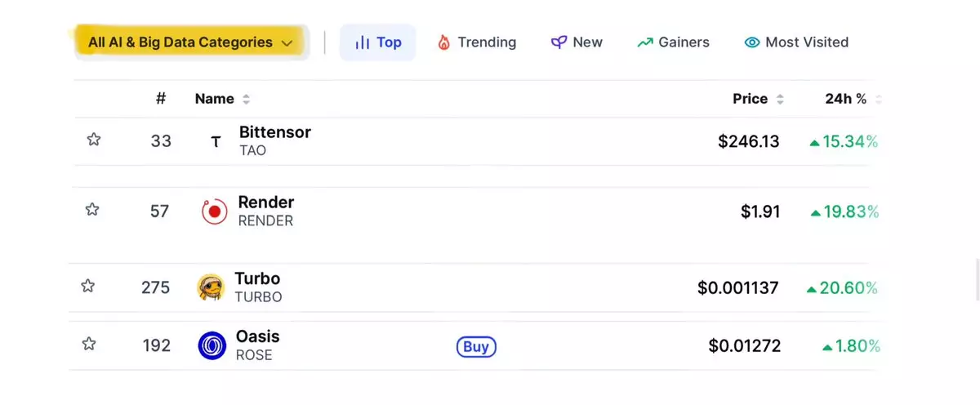The image size is (980, 405).
Task: Show the Gainers tab
Action: point(673,42)
